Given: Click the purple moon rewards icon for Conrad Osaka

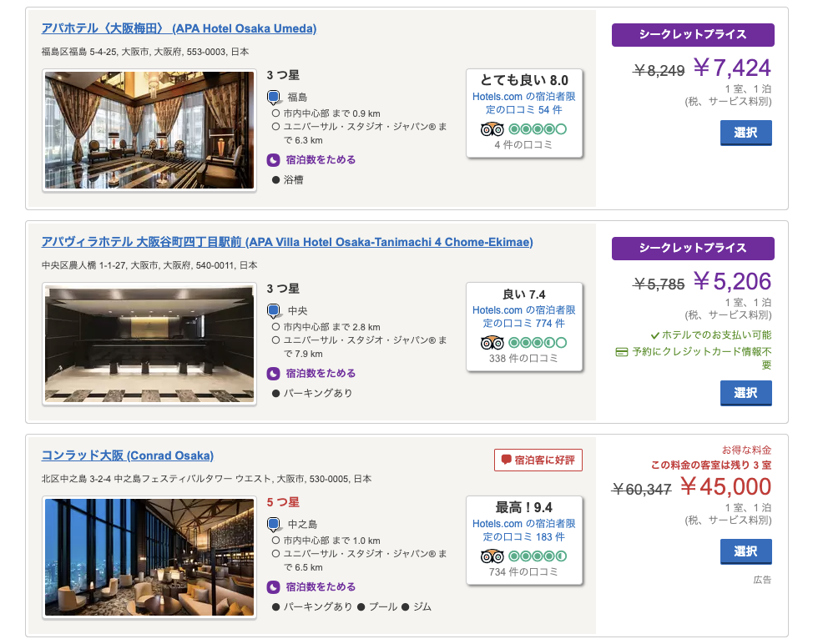Looking at the screenshot, I should click(x=273, y=587).
